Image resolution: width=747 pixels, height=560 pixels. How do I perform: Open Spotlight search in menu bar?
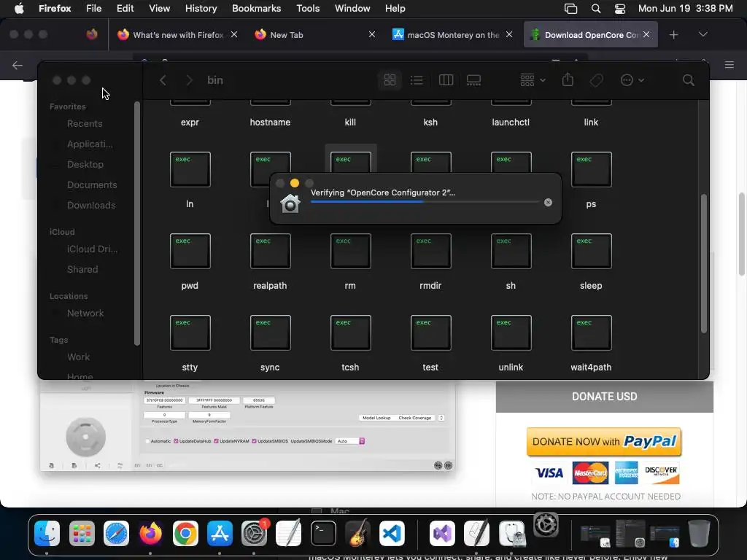coord(595,9)
